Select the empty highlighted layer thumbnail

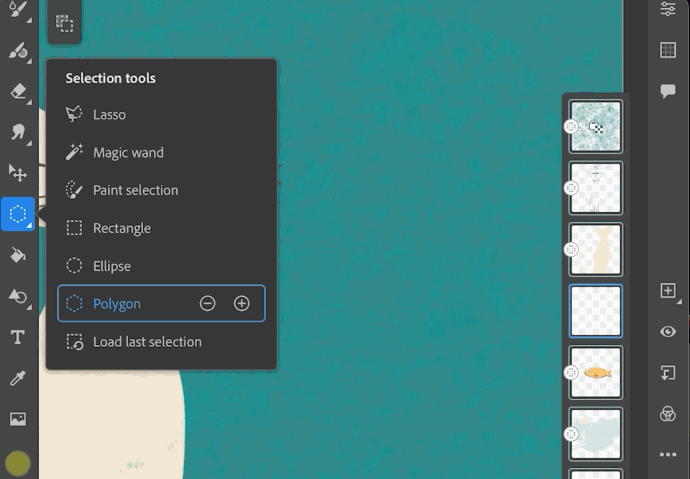596,311
